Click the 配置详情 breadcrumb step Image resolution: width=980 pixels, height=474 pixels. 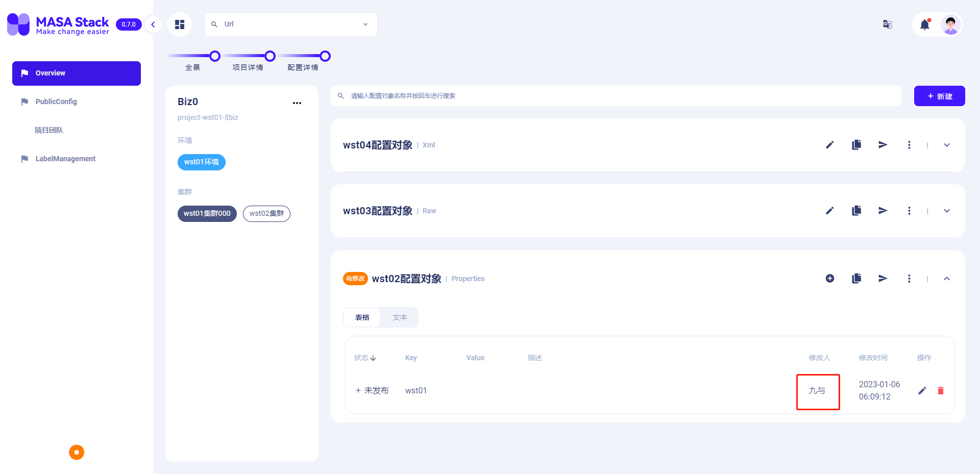303,67
